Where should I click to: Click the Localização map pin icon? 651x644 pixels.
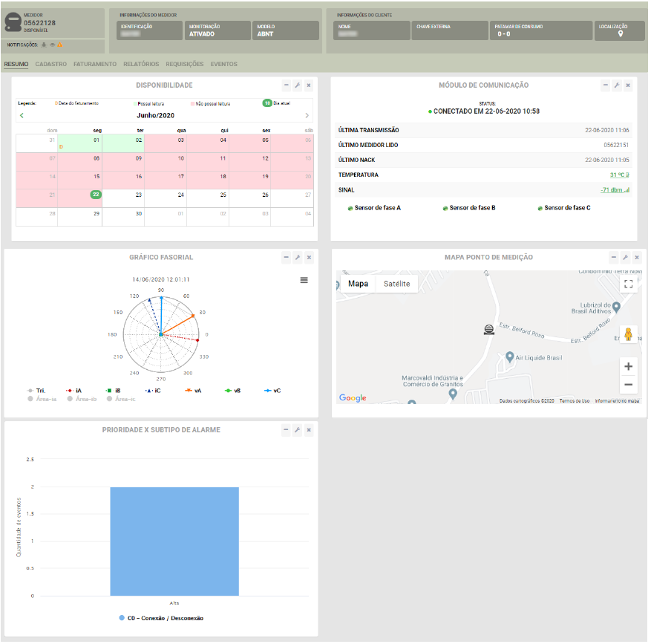click(621, 33)
